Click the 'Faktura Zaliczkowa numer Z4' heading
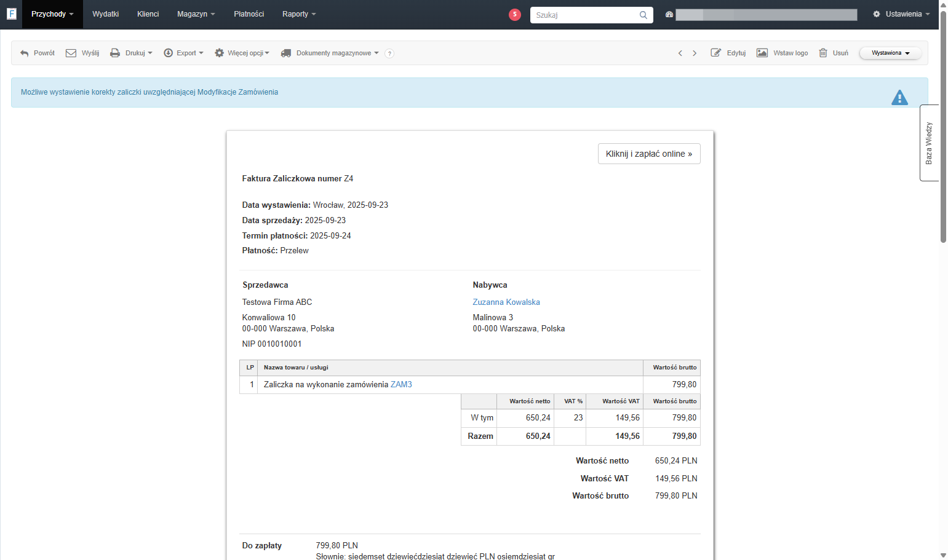This screenshot has height=560, width=948. click(298, 179)
